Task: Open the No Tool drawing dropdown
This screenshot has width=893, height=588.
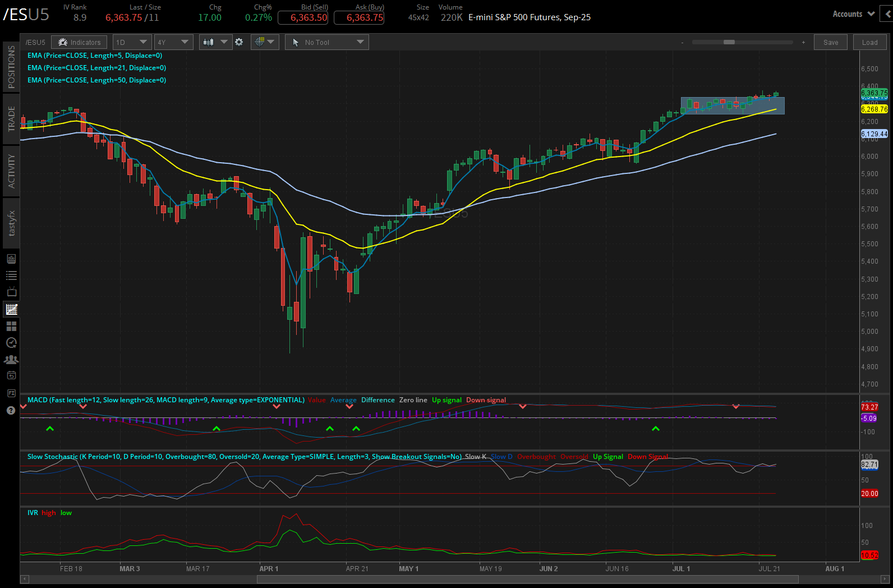Action: [326, 42]
